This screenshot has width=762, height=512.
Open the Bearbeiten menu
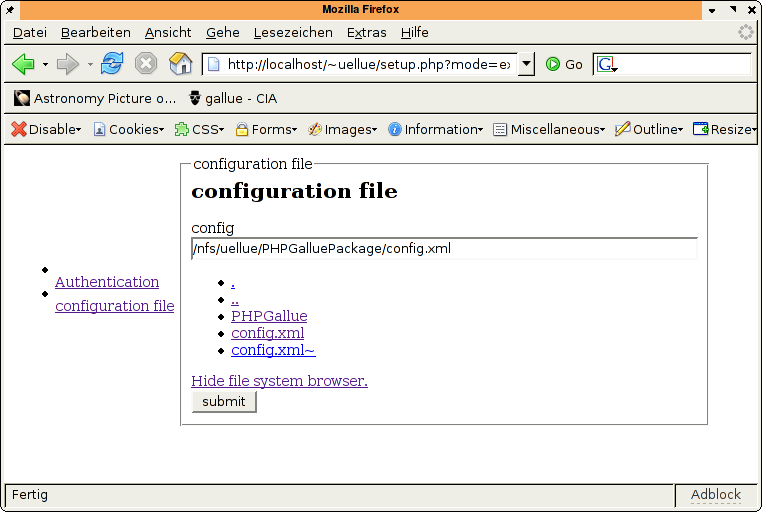click(x=97, y=32)
